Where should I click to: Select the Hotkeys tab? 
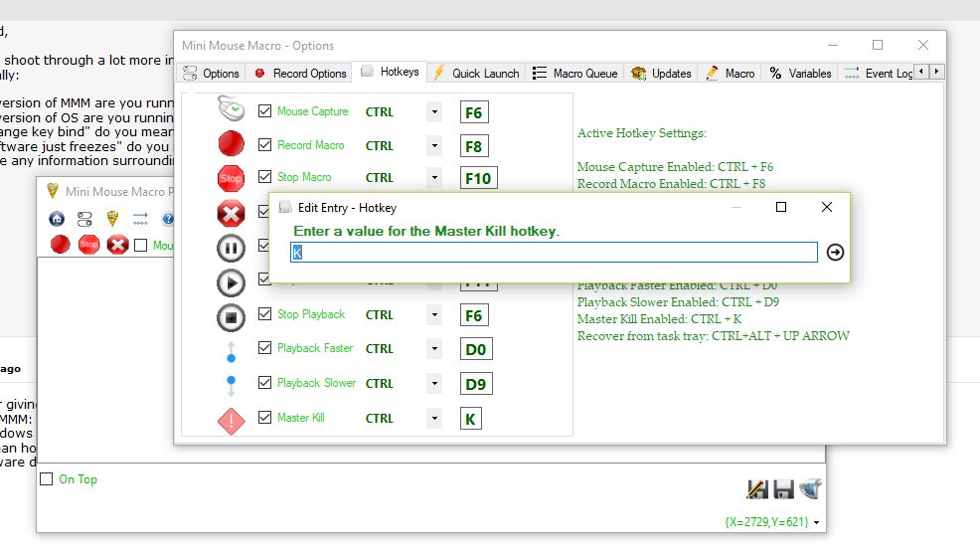390,72
